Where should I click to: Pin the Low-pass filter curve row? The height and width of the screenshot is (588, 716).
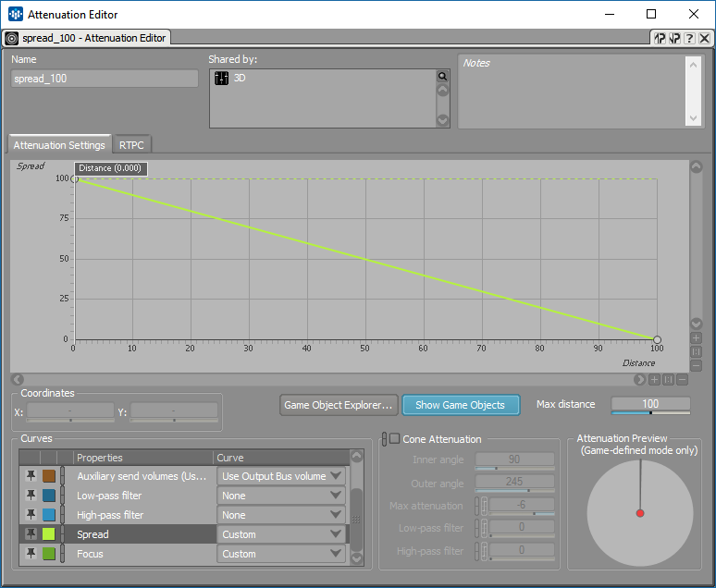click(31, 496)
